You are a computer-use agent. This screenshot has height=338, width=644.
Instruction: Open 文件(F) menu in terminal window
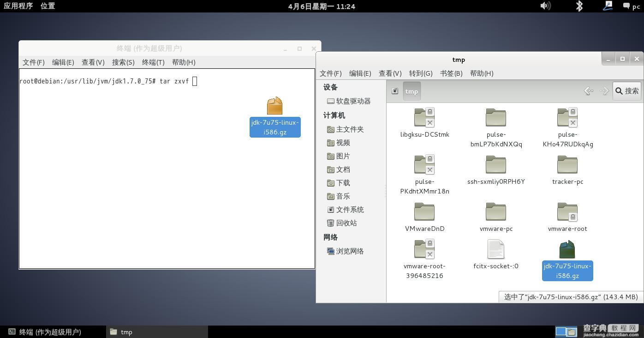tap(34, 62)
